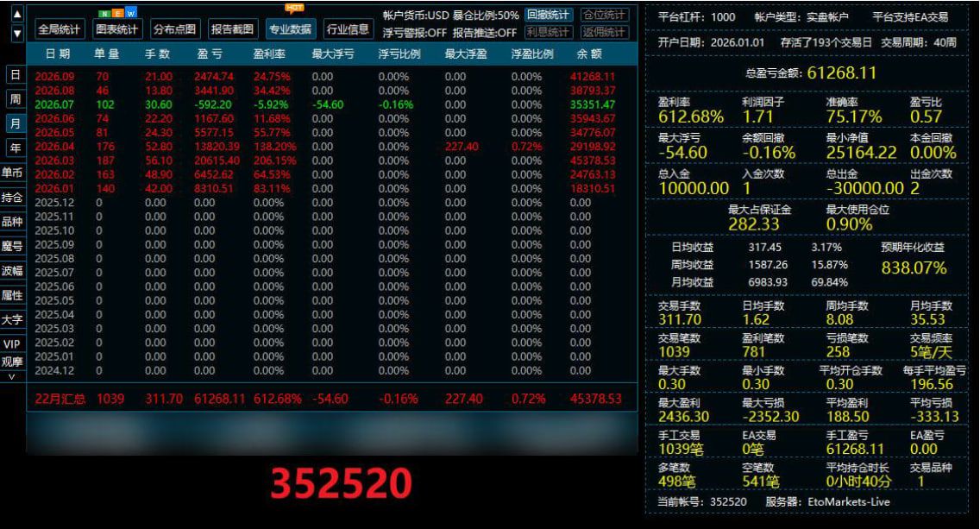Select the 2026.03 row date
This screenshot has height=529, width=980.
[54, 161]
